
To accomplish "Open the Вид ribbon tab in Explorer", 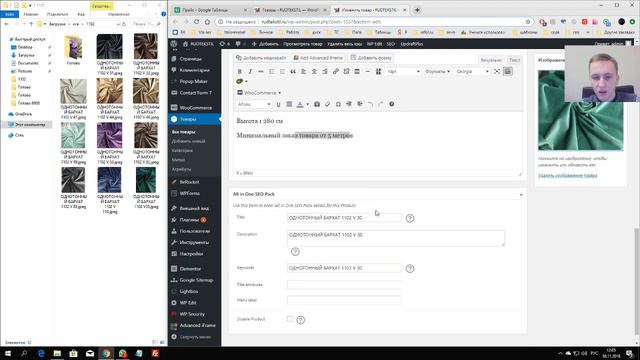I will (81, 14).
